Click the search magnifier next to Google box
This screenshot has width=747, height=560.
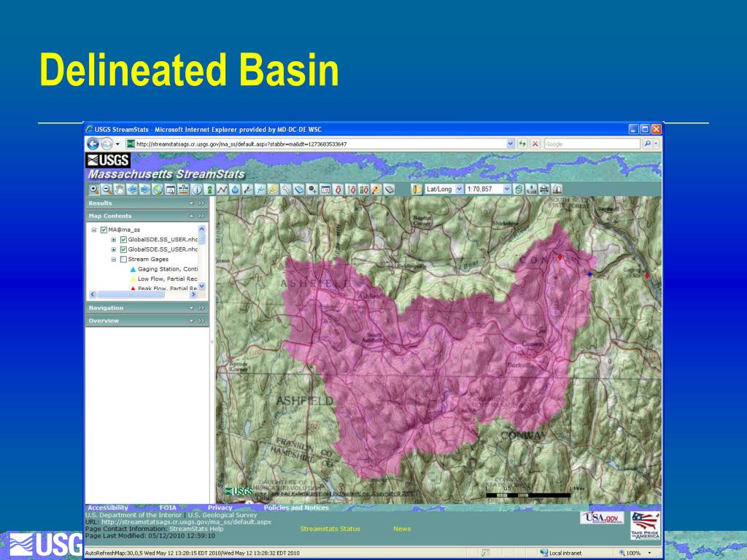tap(647, 144)
